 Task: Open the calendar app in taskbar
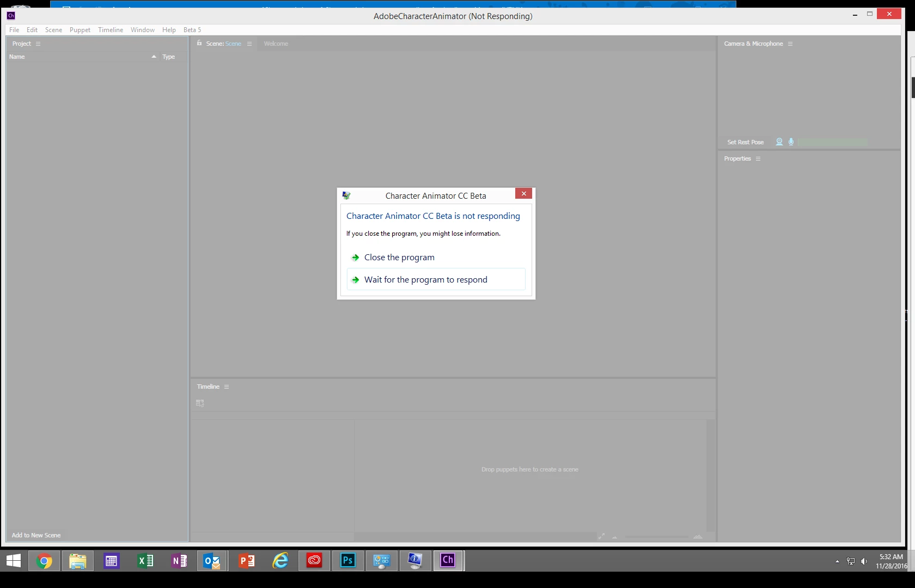click(112, 560)
